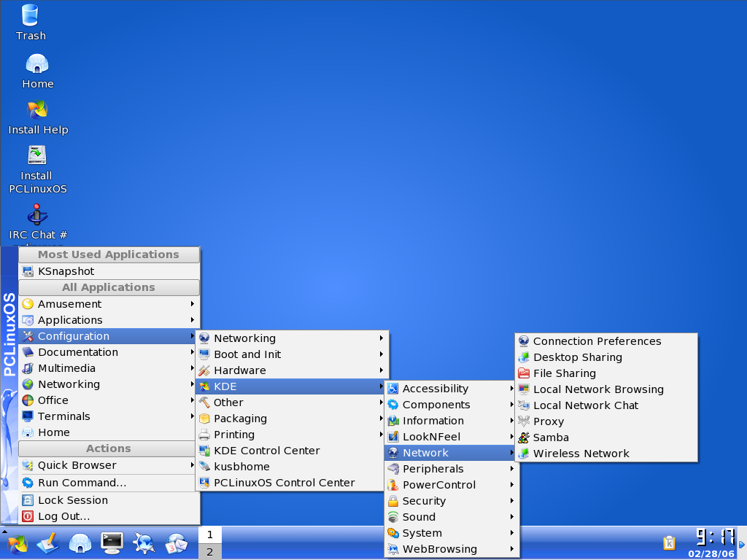Open Wireless Network settings
Screen dimensions: 747x560
click(606, 454)
